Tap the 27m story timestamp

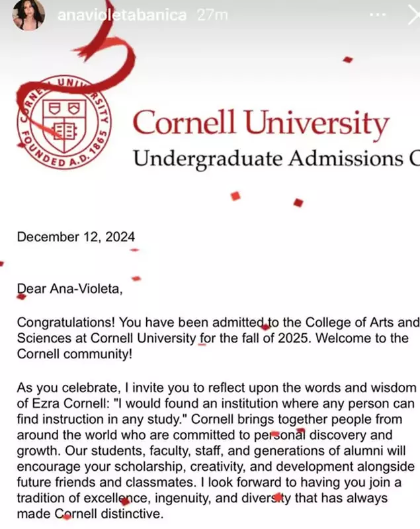(x=212, y=15)
